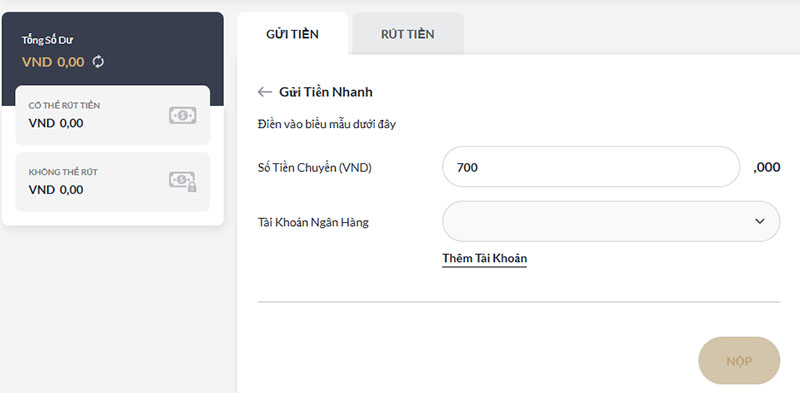The height and width of the screenshot is (393, 800).
Task: Open the Thêm Tài Khoản link
Action: pyautogui.click(x=484, y=258)
